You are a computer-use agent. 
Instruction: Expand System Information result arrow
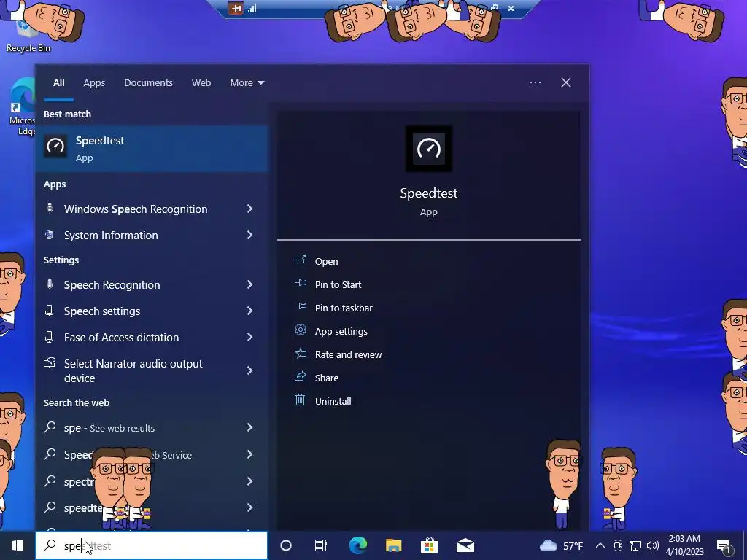coord(249,235)
